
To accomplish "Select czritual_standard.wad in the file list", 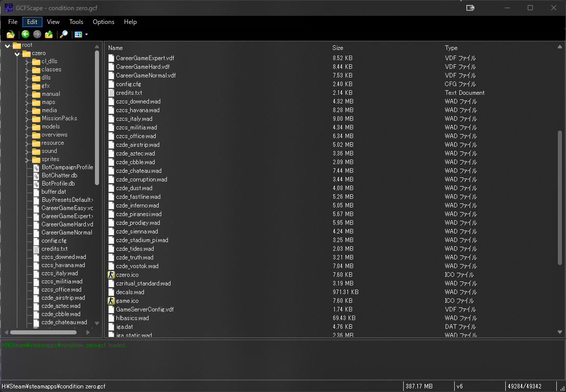I will (x=143, y=283).
